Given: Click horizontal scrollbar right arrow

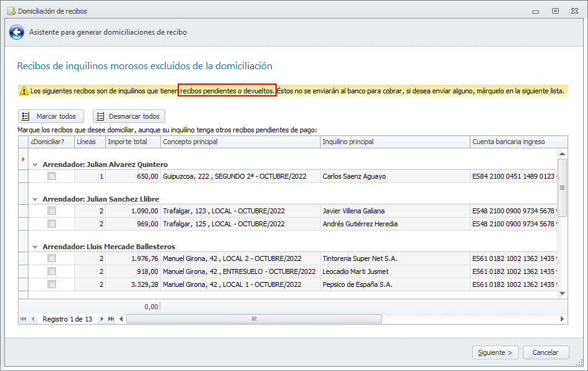Looking at the screenshot, I should [x=562, y=319].
